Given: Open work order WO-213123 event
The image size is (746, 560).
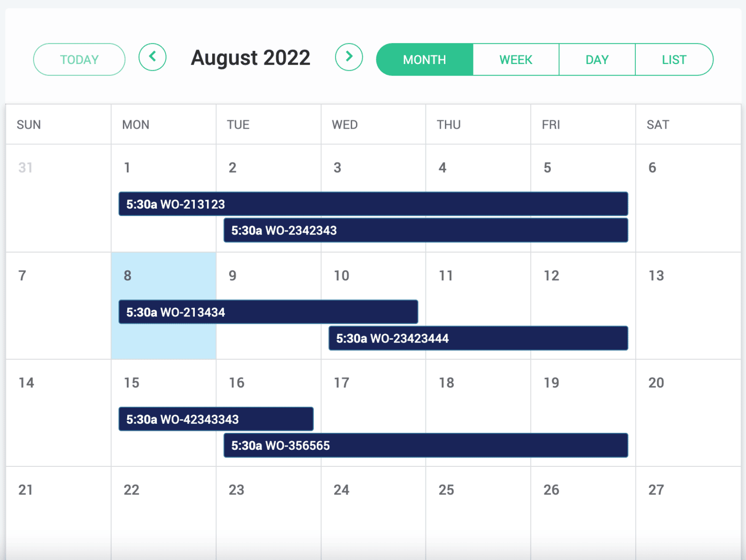Looking at the screenshot, I should (373, 204).
